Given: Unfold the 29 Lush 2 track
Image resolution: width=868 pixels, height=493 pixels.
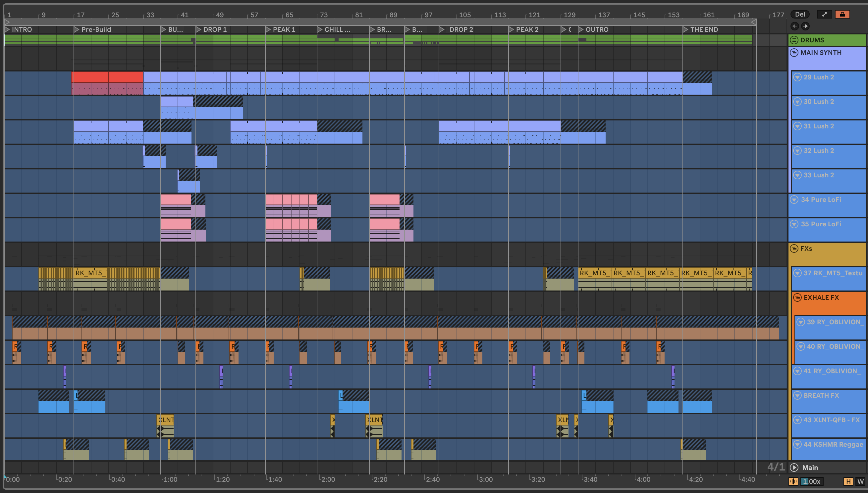Looking at the screenshot, I should pyautogui.click(x=797, y=77).
